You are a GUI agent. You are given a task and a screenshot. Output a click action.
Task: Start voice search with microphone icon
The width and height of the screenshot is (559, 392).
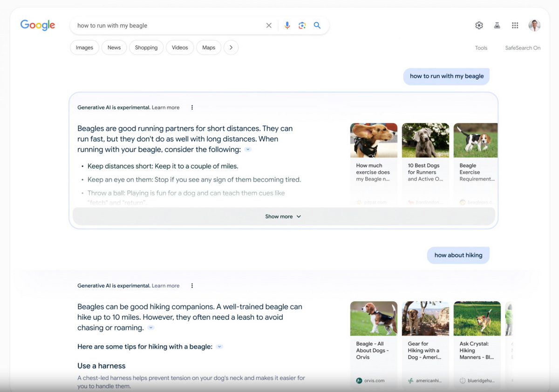(287, 26)
